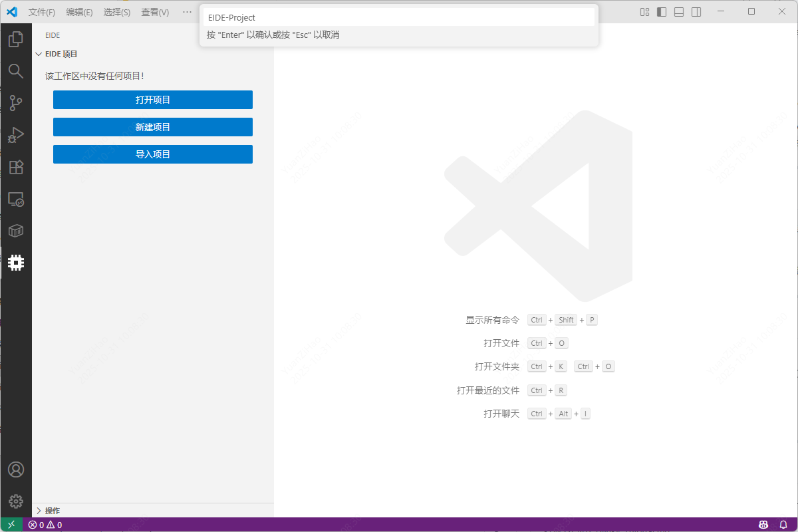The image size is (798, 532).
Task: Click the EIDE-Project name input field
Action: tap(399, 18)
